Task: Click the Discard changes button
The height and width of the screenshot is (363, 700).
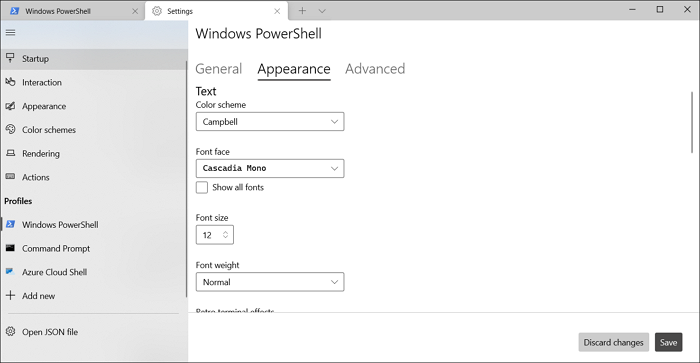Action: [x=613, y=342]
